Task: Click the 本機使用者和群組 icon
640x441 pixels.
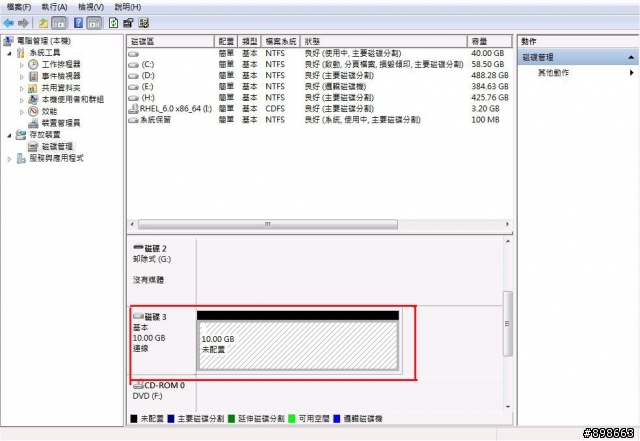Action: pyautogui.click(x=33, y=99)
